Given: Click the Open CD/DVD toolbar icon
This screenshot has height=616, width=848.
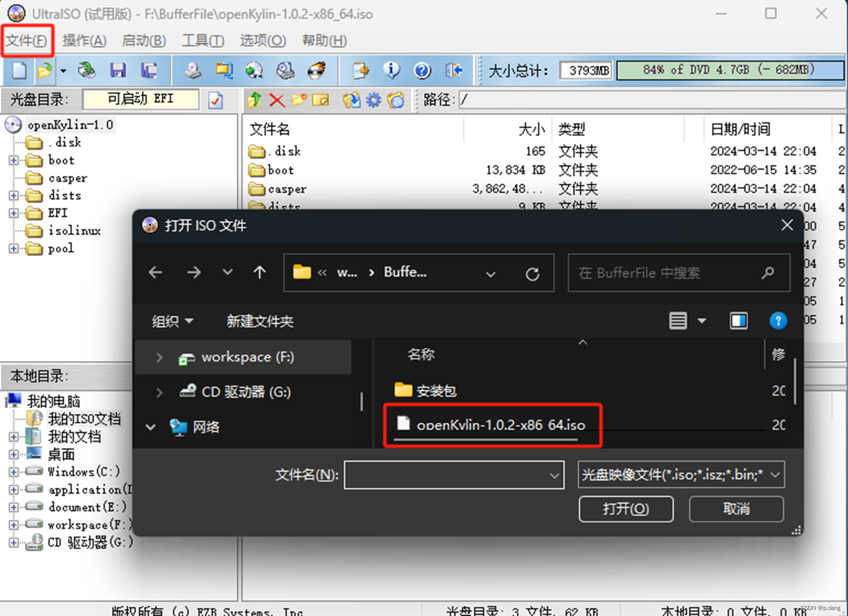Looking at the screenshot, I should (87, 70).
